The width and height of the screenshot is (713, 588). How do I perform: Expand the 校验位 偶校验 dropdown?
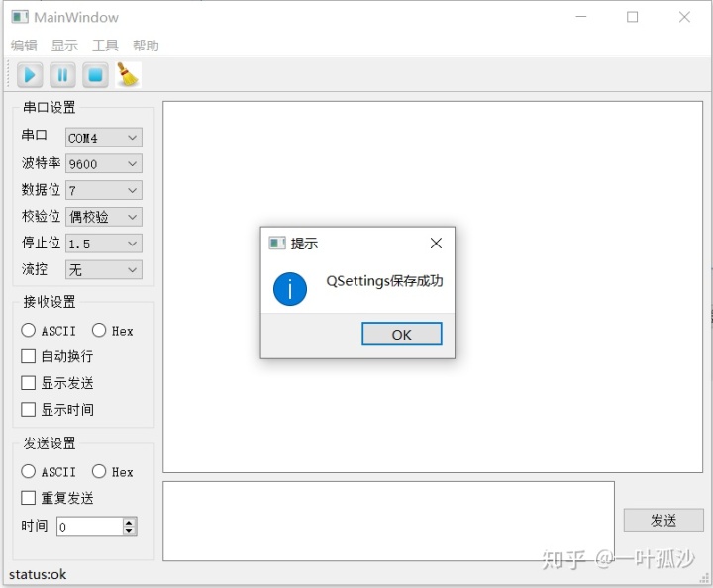(104, 217)
